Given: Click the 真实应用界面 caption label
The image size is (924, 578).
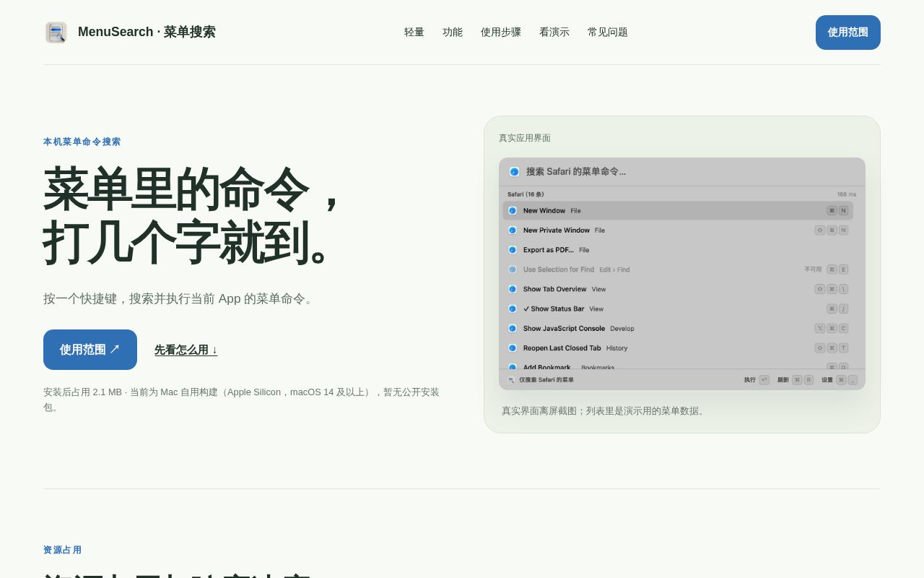Looking at the screenshot, I should tap(525, 138).
